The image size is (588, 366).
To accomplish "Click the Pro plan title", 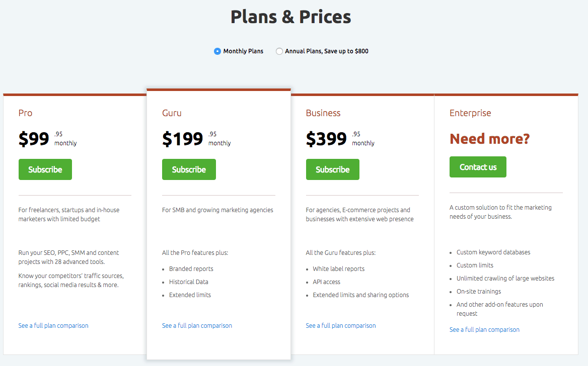I will pos(26,113).
